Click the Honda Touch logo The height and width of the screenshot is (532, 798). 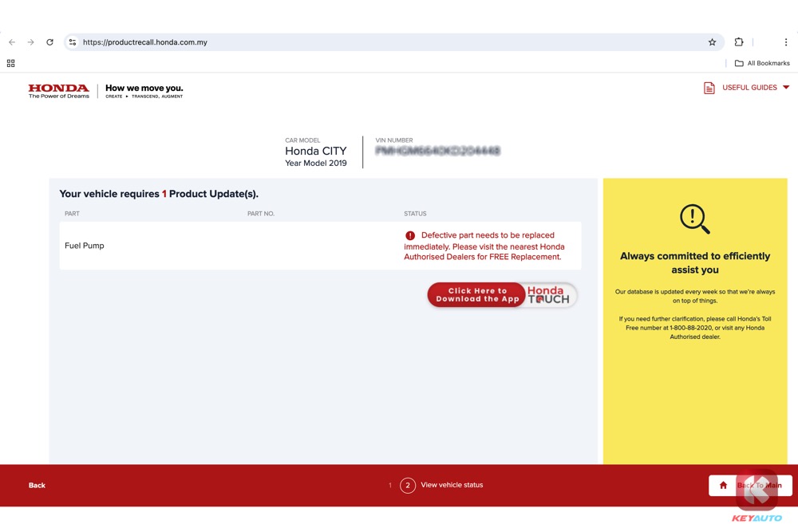tap(549, 295)
